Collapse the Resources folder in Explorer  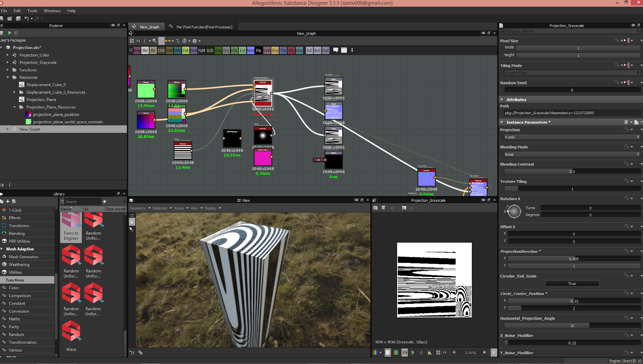[8, 77]
